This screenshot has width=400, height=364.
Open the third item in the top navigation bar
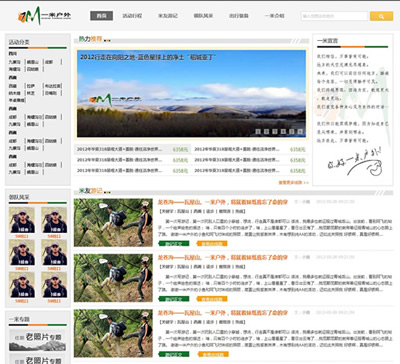168,16
